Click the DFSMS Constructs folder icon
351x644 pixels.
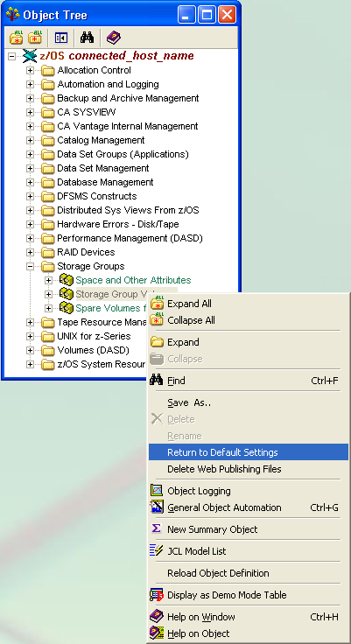coord(48,196)
